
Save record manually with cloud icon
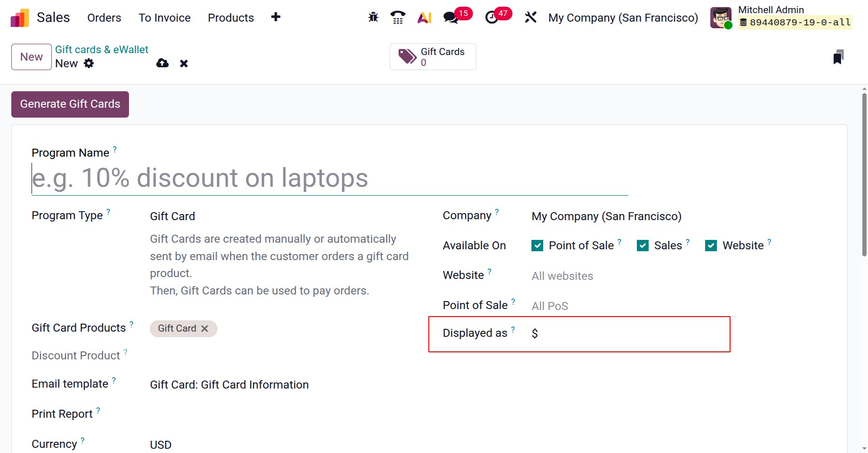click(162, 63)
